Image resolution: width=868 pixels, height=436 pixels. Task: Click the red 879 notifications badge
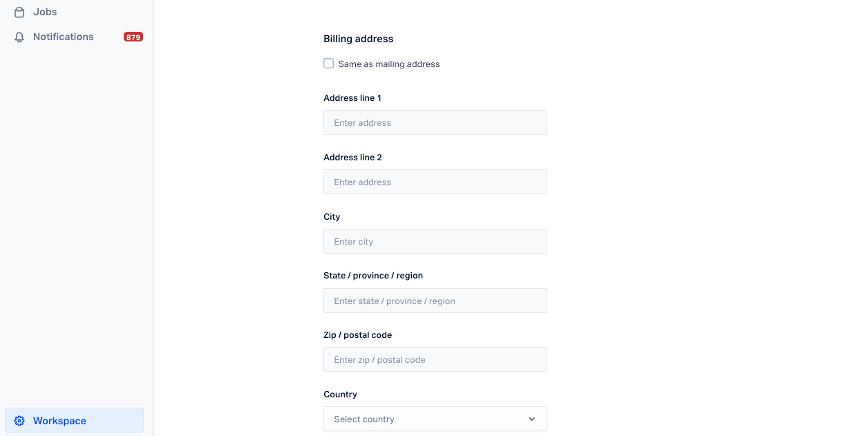pyautogui.click(x=133, y=37)
